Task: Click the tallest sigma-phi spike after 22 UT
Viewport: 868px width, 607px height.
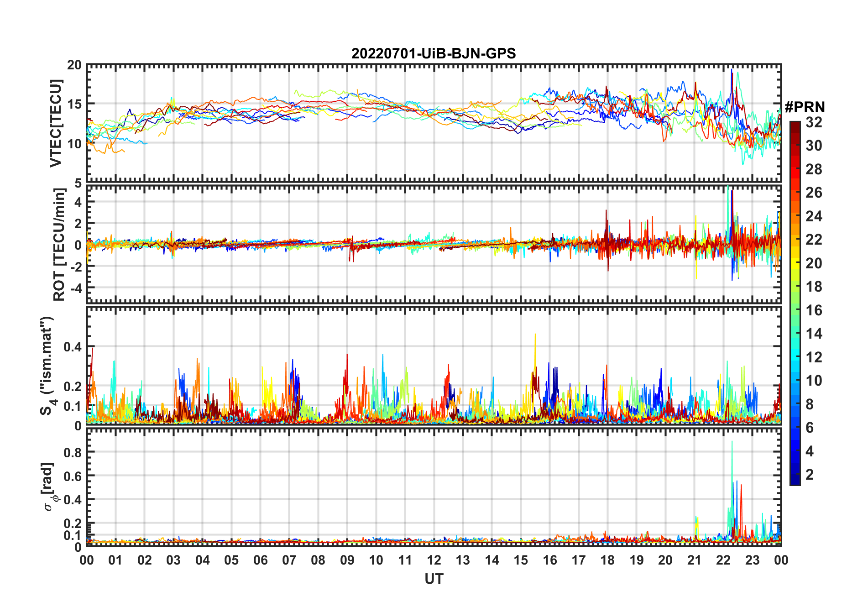Action: [732, 443]
